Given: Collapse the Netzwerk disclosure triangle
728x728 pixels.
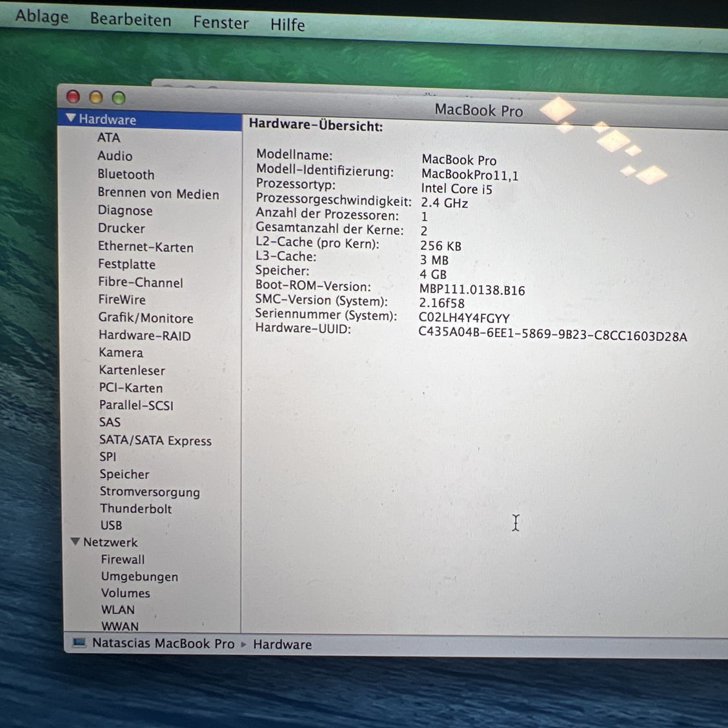Looking at the screenshot, I should (x=75, y=541).
